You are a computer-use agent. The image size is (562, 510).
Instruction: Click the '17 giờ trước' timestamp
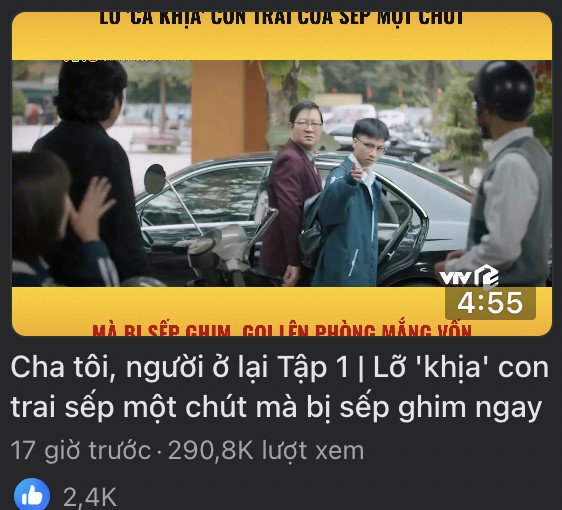(81, 450)
